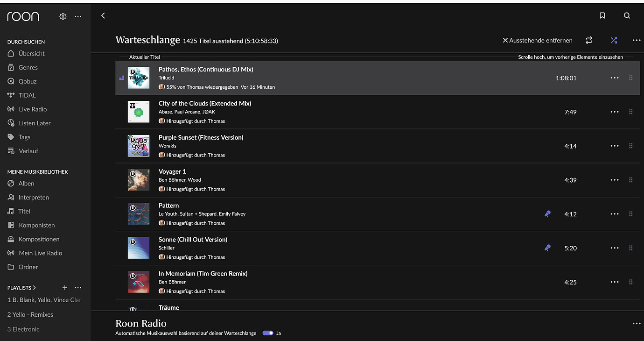This screenshot has height=341, width=644.
Task: Open the settings gear icon
Action: [63, 16]
